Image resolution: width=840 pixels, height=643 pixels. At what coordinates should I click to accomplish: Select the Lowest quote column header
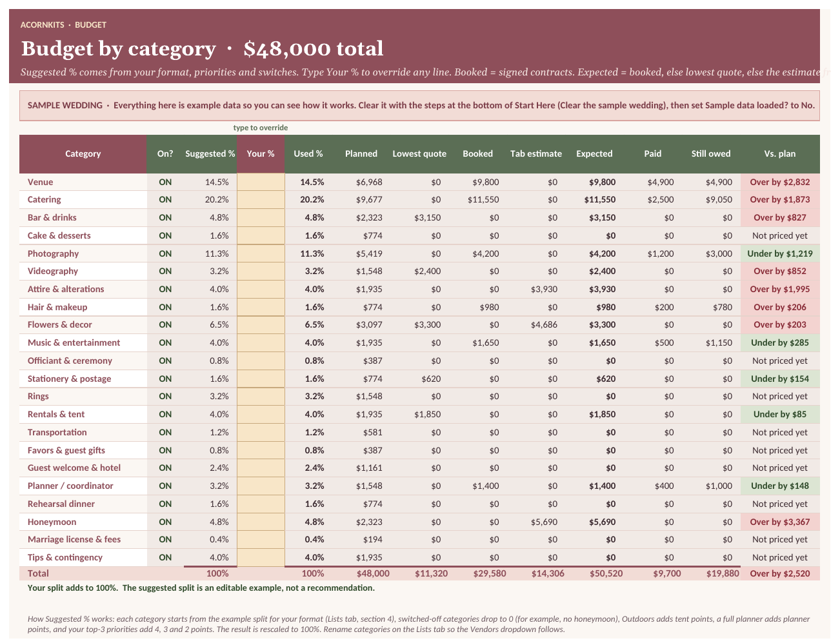click(x=419, y=153)
